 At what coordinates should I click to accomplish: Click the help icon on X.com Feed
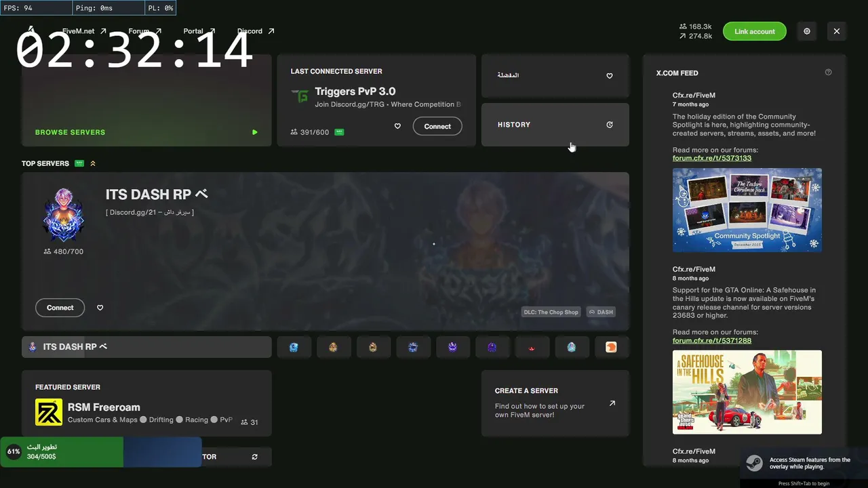(828, 73)
